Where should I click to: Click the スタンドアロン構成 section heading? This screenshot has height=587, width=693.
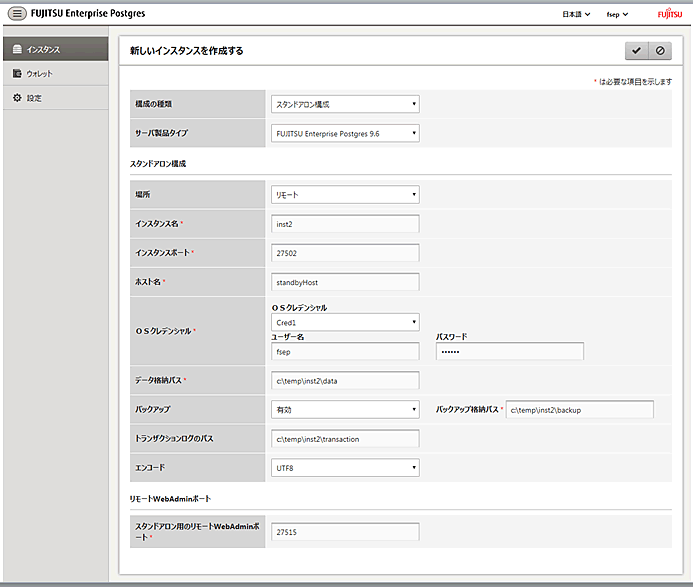(x=158, y=164)
